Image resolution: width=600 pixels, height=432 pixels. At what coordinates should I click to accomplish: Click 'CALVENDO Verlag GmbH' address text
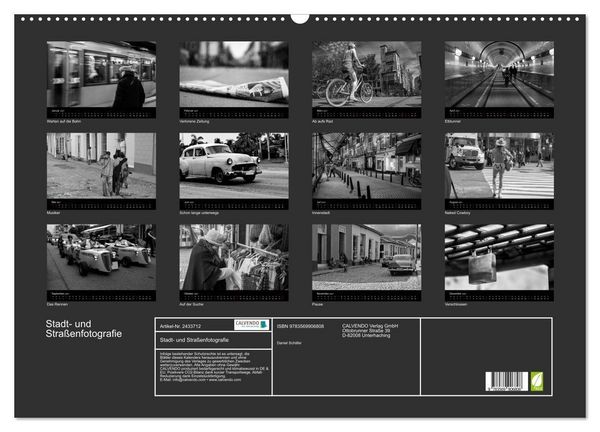(x=370, y=331)
